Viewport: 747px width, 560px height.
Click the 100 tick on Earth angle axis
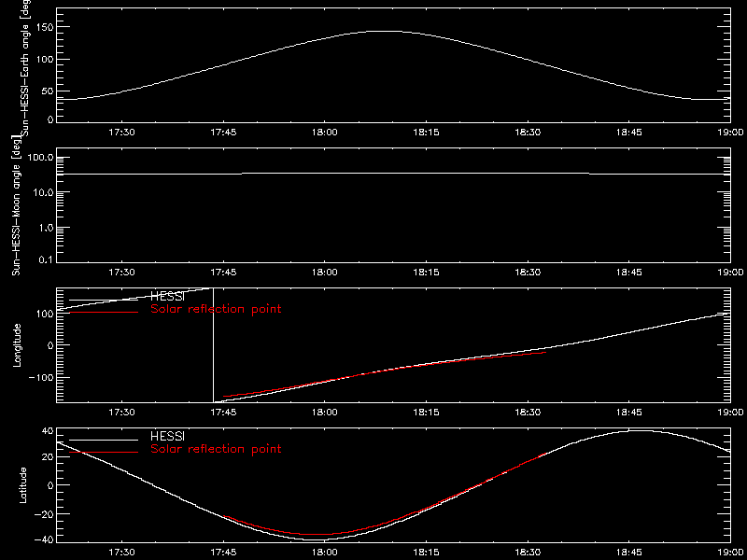[43, 60]
